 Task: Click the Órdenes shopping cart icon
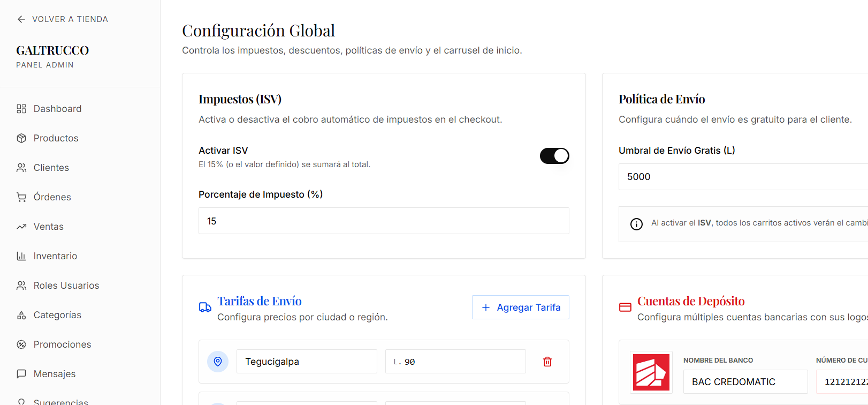tap(21, 197)
